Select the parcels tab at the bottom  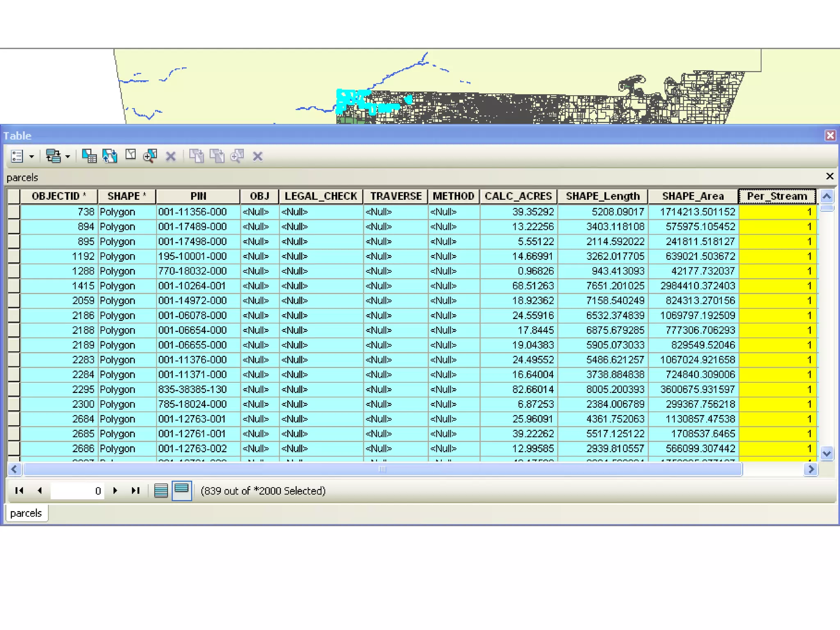26,513
